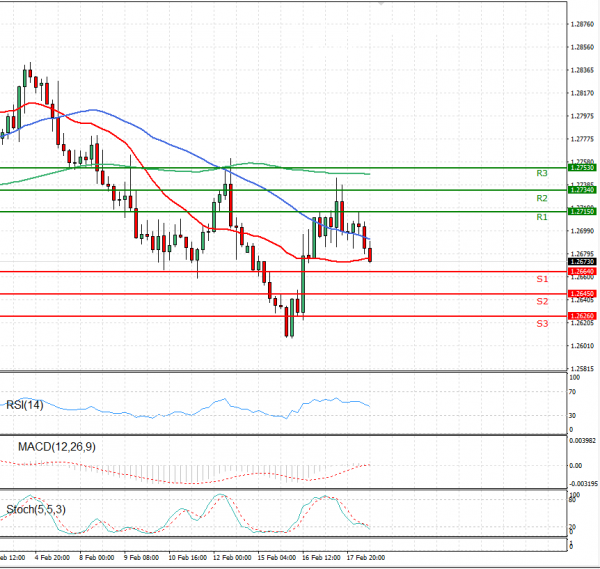Select the 1.27150 green price tag

tap(582, 211)
